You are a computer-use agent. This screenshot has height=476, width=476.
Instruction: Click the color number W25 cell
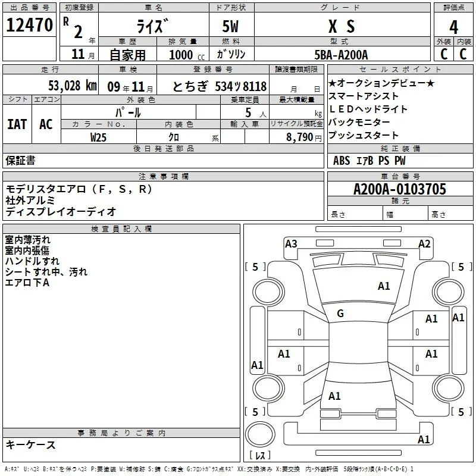99,137
